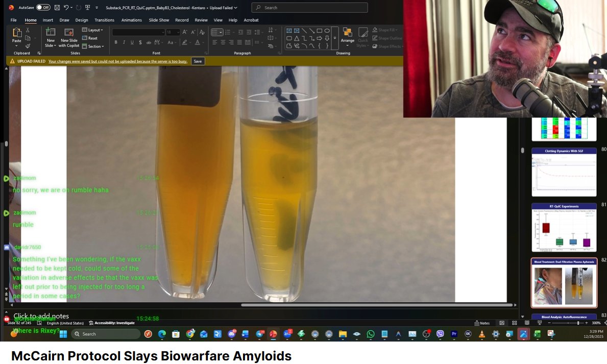
Task: Open the Acrobat ribbon tab
Action: pyautogui.click(x=251, y=20)
